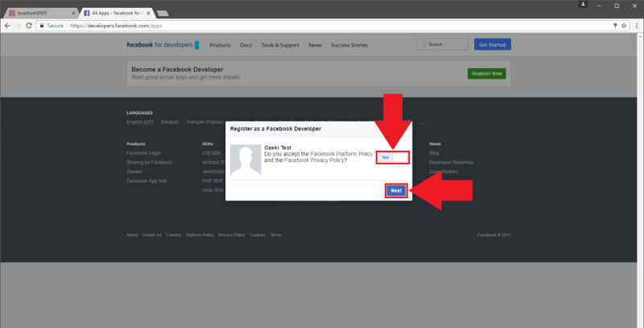Click the browser back arrow
Image resolution: width=644 pixels, height=328 pixels.
[x=7, y=26]
